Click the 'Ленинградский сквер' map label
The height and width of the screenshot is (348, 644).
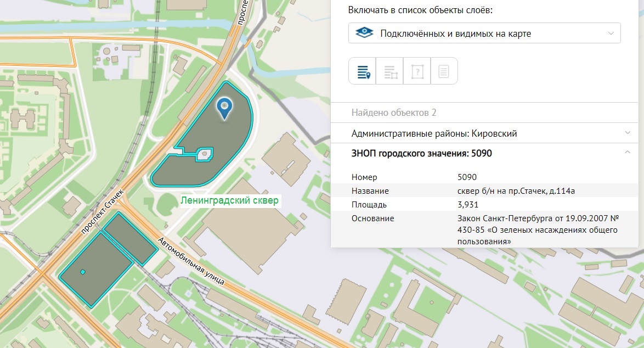(230, 201)
